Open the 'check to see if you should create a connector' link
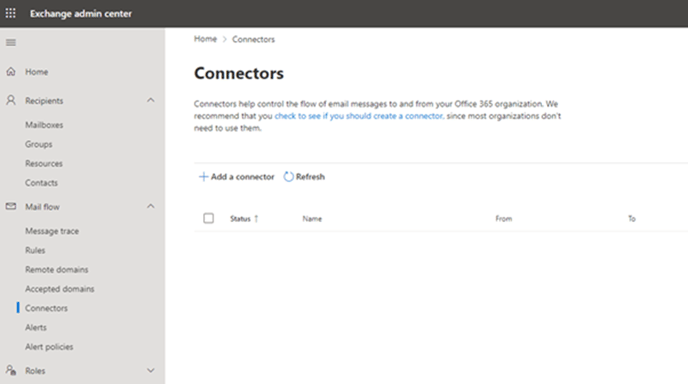The height and width of the screenshot is (384, 688). tap(358, 116)
